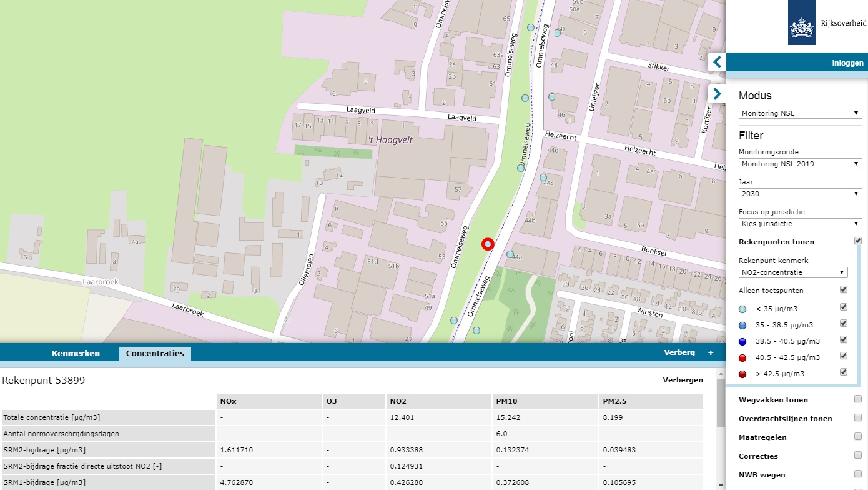Open the Jaar dropdown showing 2030
Screen dimensions: 868x490
pyautogui.click(x=800, y=194)
